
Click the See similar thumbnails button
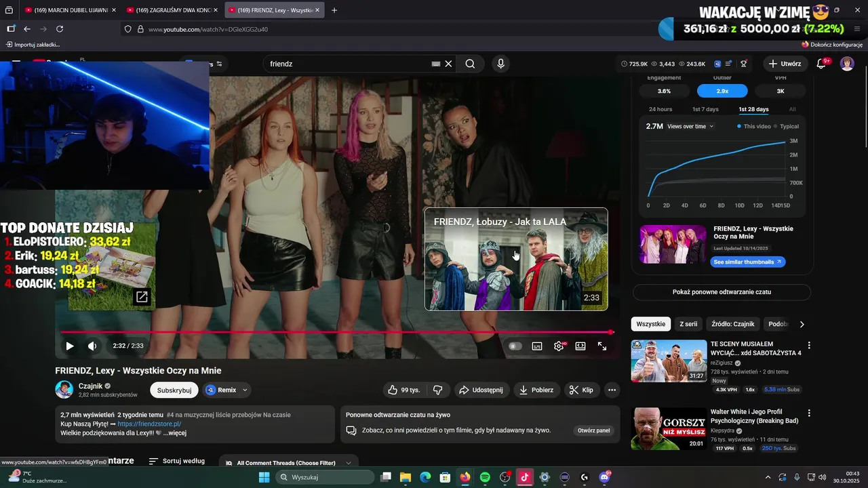pos(748,262)
